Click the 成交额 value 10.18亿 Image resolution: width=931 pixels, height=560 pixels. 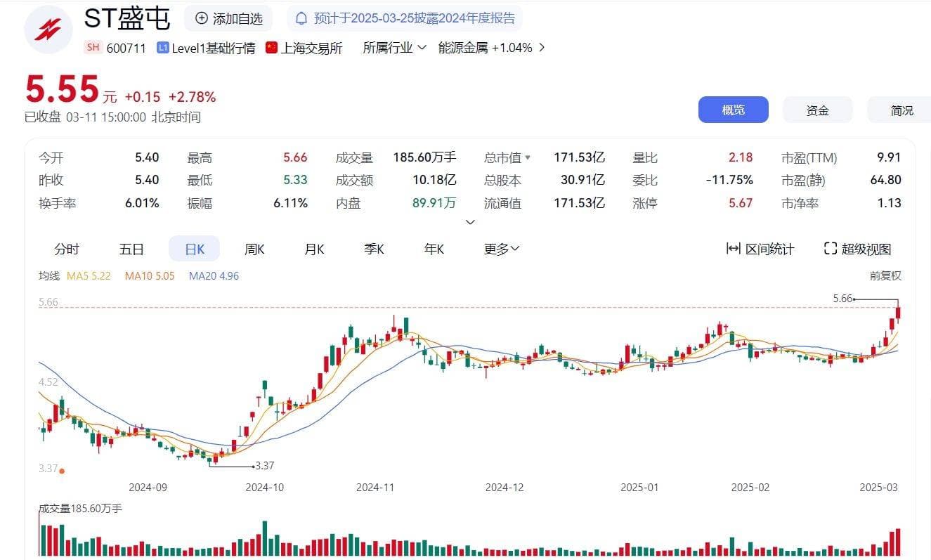[x=434, y=180]
